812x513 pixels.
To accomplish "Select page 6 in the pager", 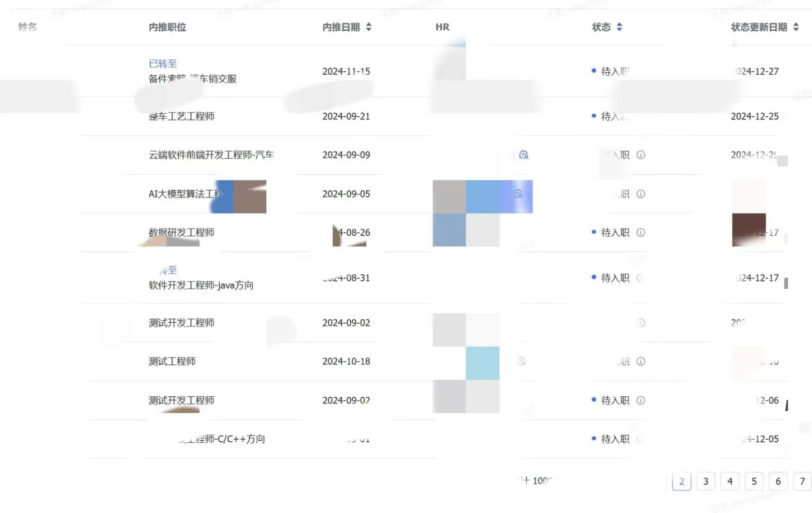I will (x=778, y=481).
